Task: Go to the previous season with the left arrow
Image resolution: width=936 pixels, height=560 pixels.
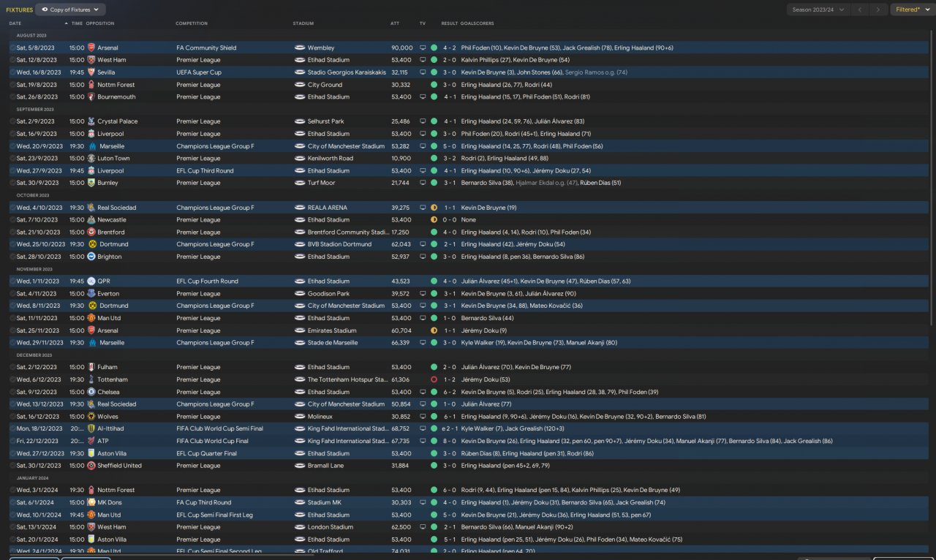Action: pos(860,10)
